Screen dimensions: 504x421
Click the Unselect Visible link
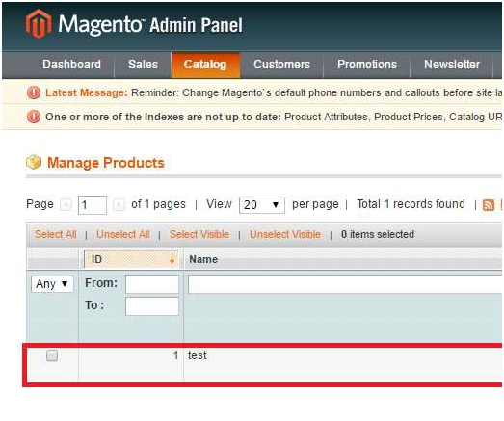[x=285, y=234]
